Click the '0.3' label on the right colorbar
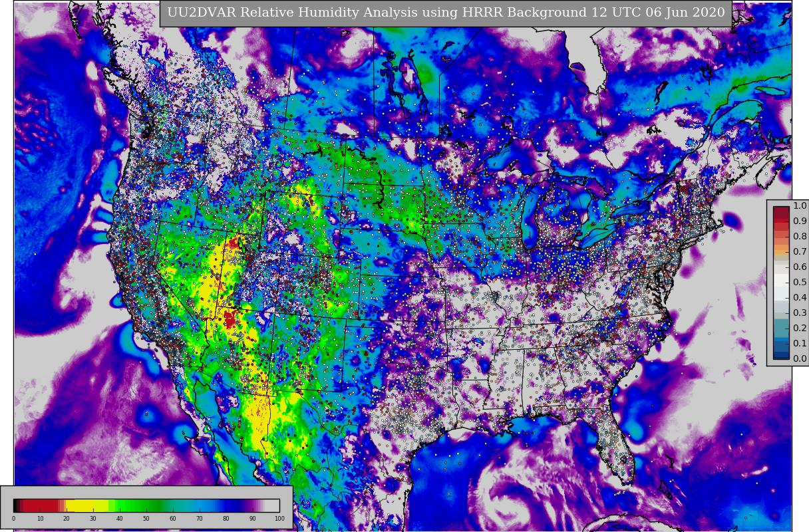Screen dimensions: 809x532 tap(800, 313)
